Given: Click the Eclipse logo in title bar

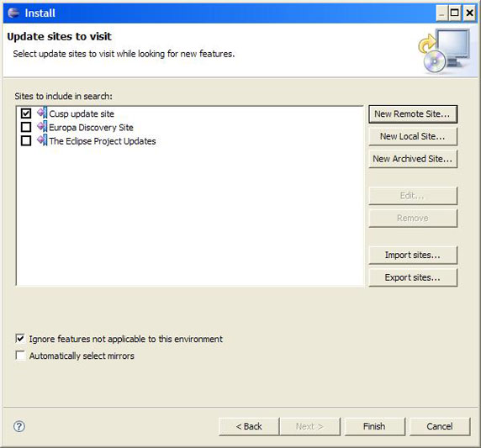Looking at the screenshot, I should [x=13, y=13].
